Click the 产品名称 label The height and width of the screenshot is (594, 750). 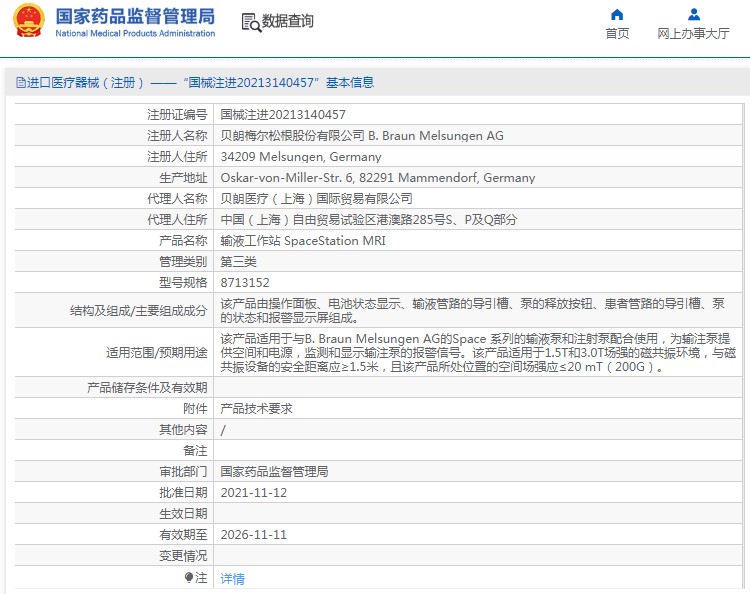pos(183,241)
